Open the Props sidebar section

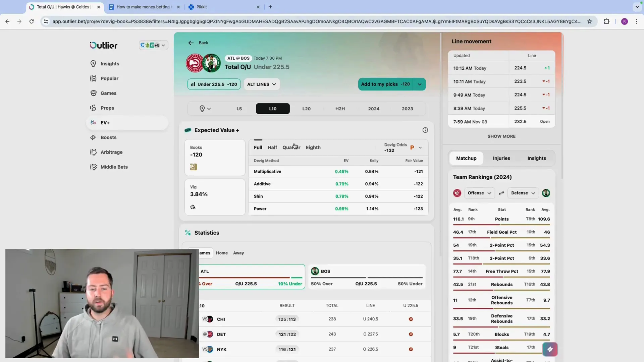[102, 108]
